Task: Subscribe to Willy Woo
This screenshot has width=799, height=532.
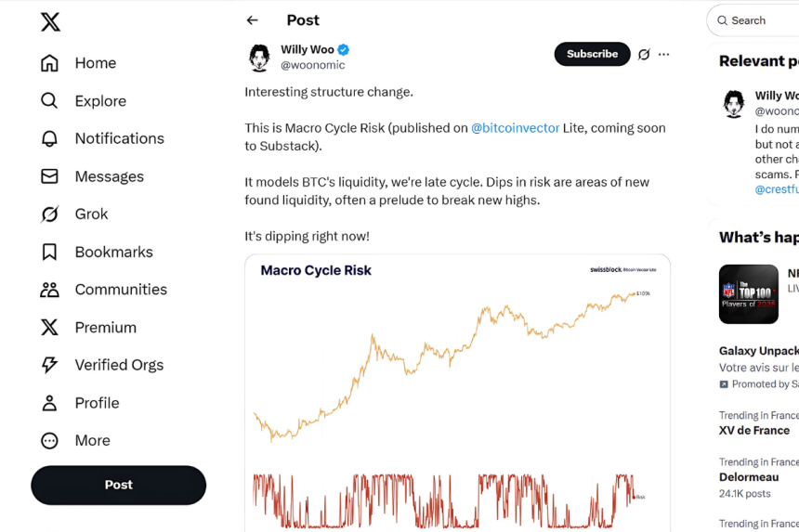Action: pos(592,54)
